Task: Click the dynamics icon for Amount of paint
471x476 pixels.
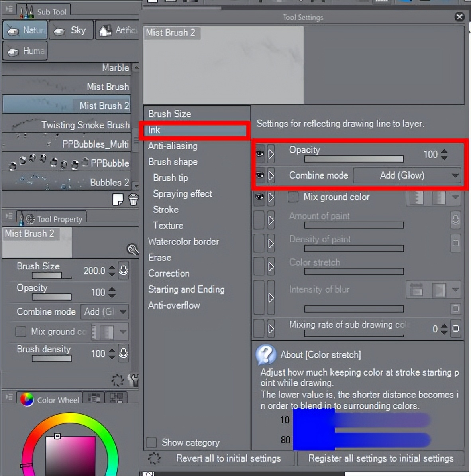Action: 455,220
